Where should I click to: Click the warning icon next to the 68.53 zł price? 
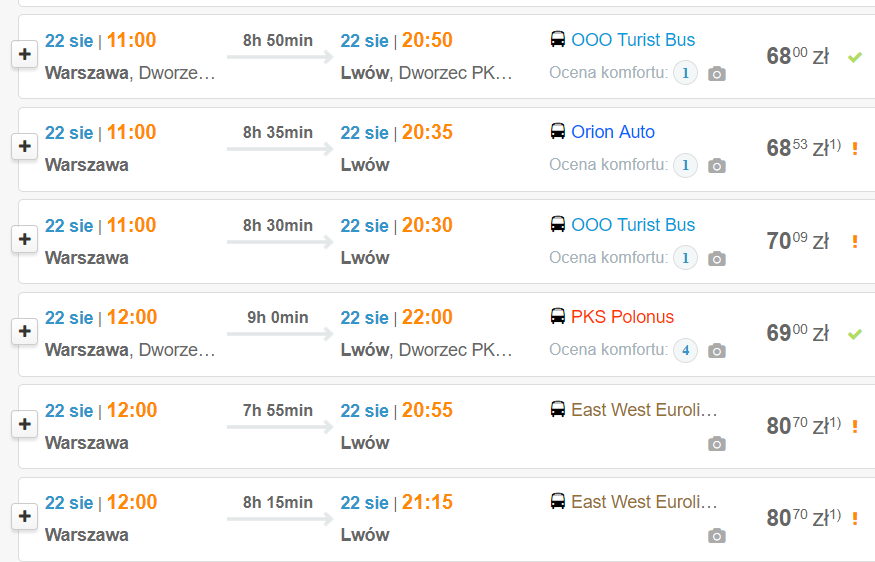tap(855, 149)
